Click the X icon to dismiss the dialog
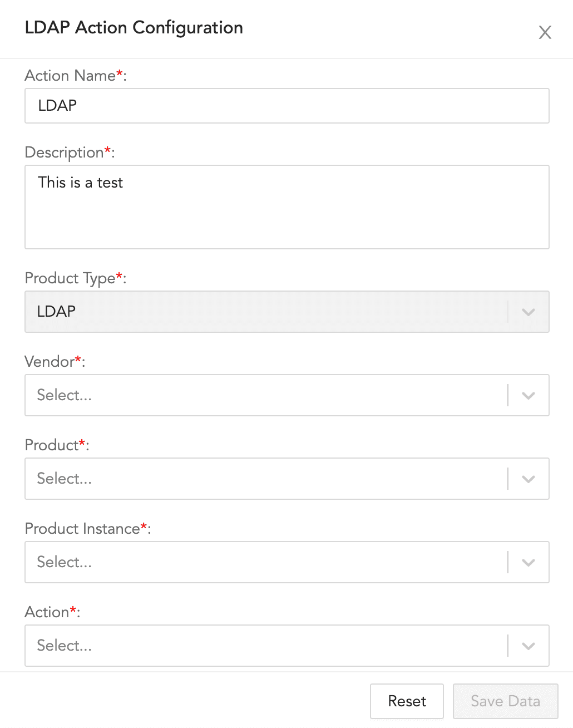This screenshot has height=728, width=573. (545, 32)
